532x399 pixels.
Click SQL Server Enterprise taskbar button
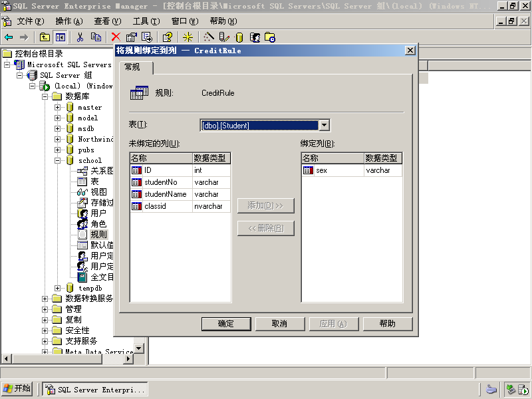click(95, 389)
